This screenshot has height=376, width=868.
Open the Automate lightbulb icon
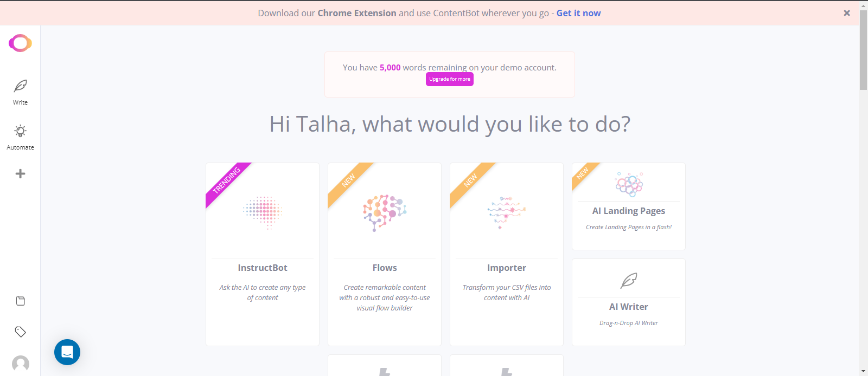coord(20,131)
